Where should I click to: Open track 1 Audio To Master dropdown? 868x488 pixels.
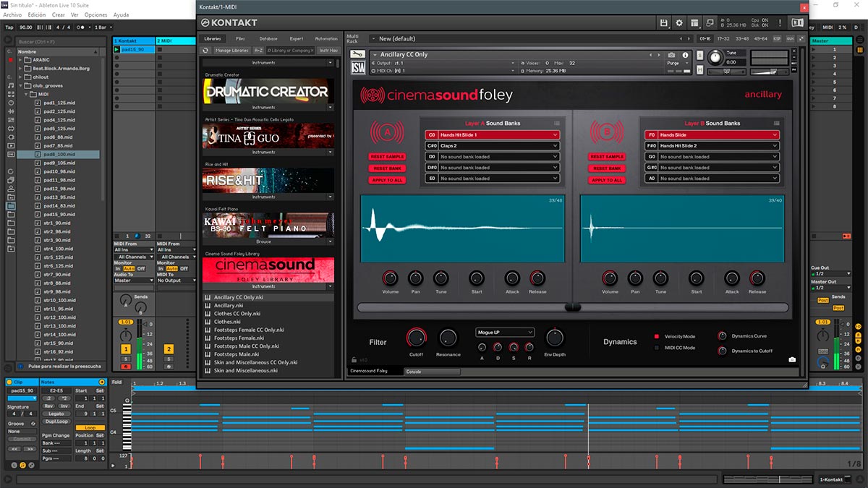pyautogui.click(x=133, y=281)
